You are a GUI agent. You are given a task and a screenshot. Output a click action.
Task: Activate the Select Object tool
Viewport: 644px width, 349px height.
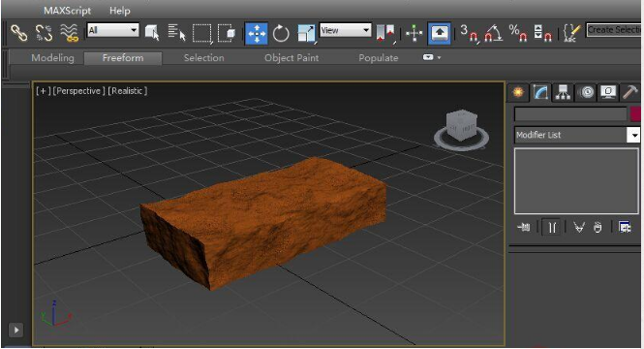point(152,33)
